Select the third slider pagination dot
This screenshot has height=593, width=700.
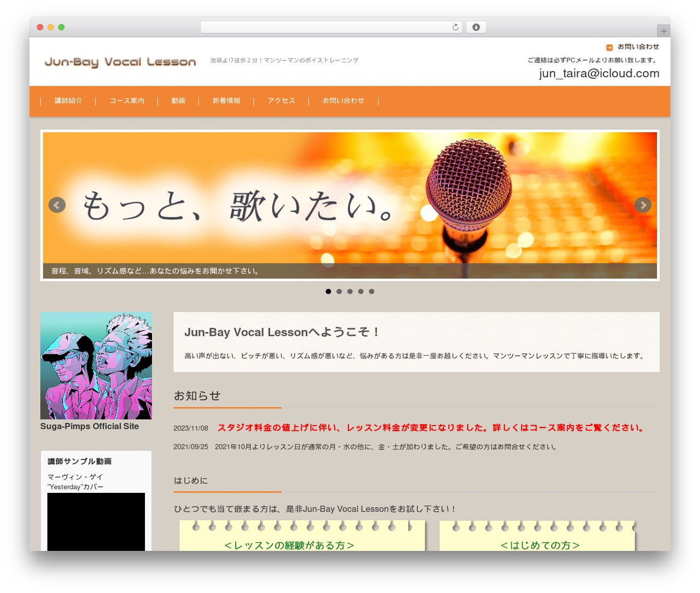[x=350, y=292]
